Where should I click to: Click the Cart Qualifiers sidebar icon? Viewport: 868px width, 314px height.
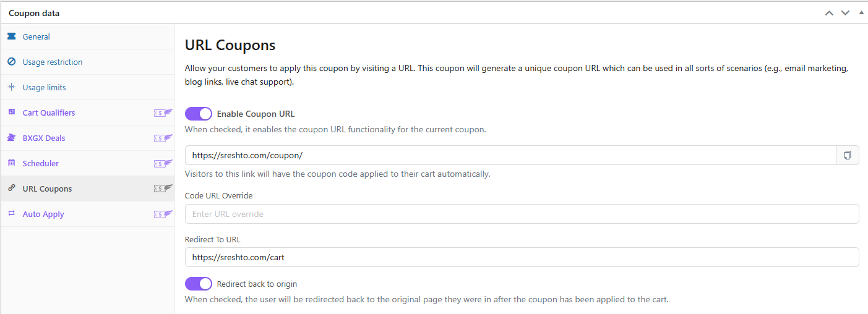tap(11, 112)
